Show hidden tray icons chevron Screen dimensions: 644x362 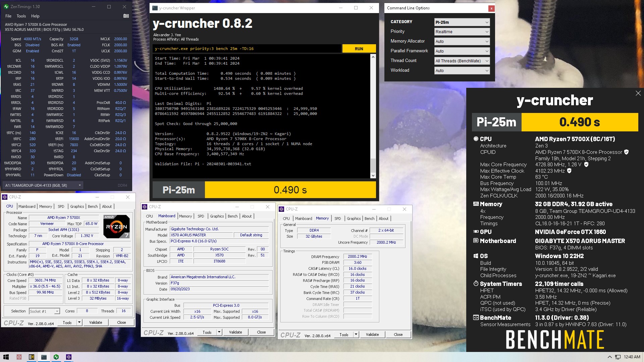tap(609, 357)
